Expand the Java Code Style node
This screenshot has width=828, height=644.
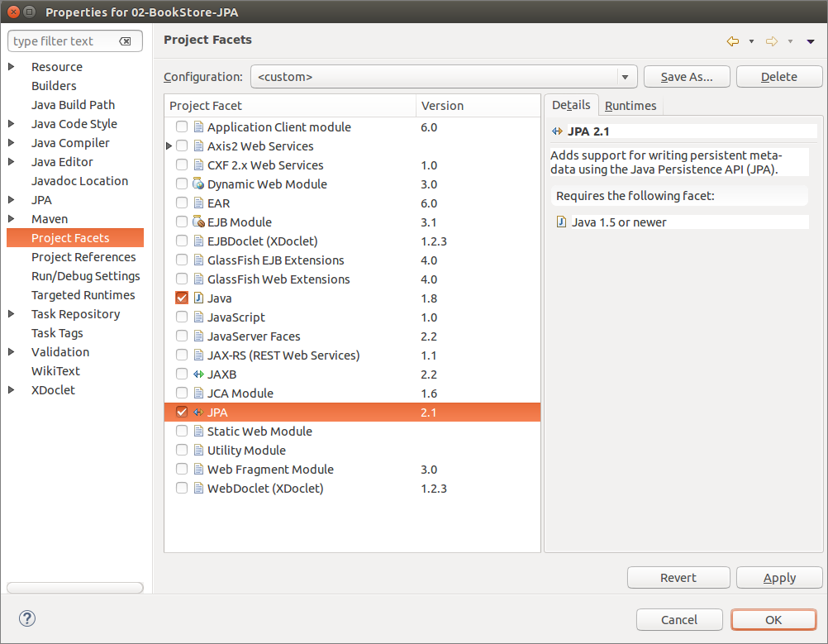[x=11, y=124]
